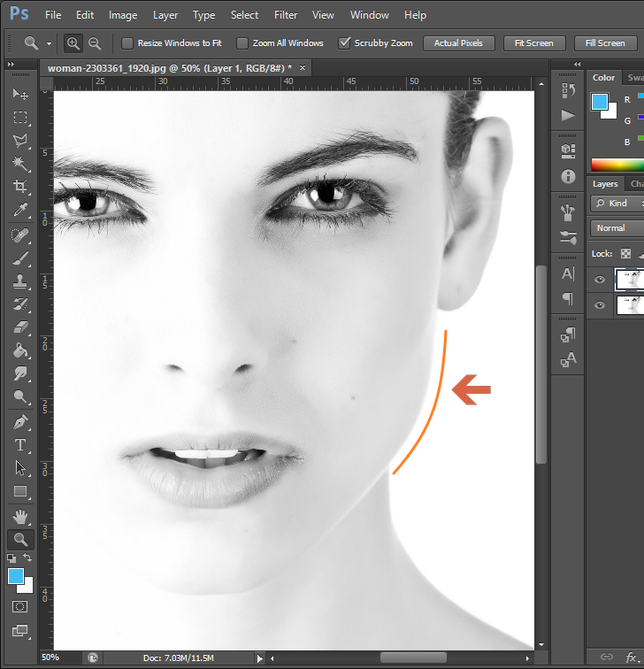Open the 3D panel icon
Image resolution: width=644 pixels, height=669 pixels.
(x=568, y=151)
